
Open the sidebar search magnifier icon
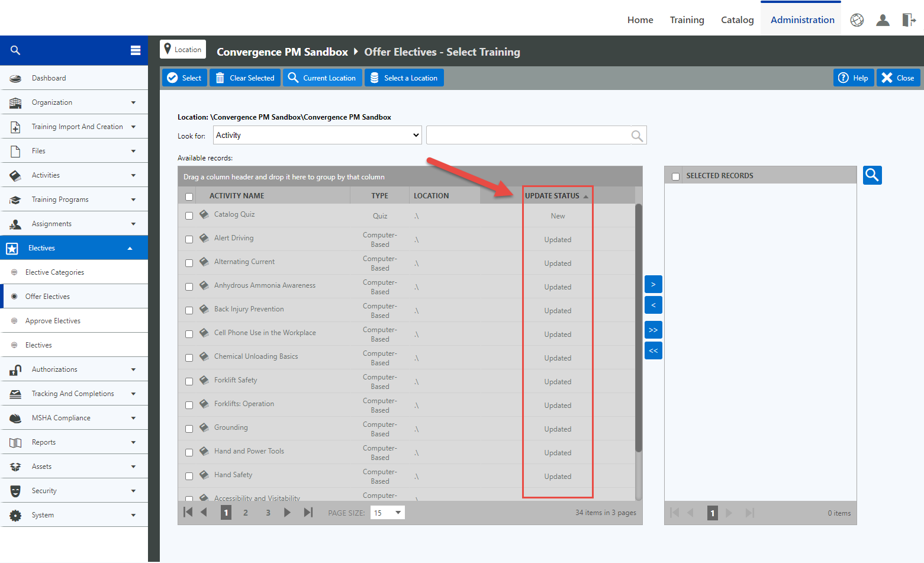[x=15, y=50]
